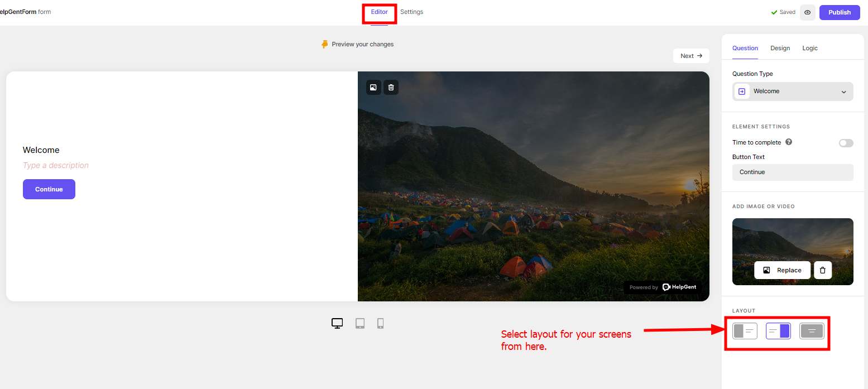The width and height of the screenshot is (868, 389).
Task: Go to the Next screen
Action: 691,56
